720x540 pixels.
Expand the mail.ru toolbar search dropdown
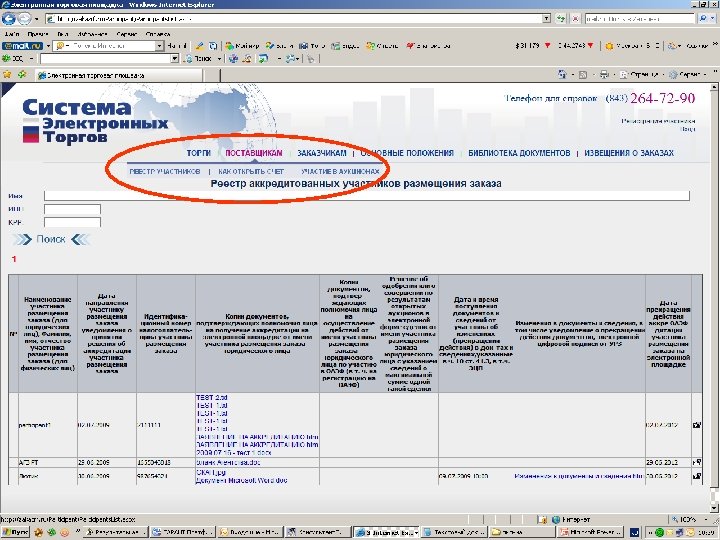tap(159, 46)
